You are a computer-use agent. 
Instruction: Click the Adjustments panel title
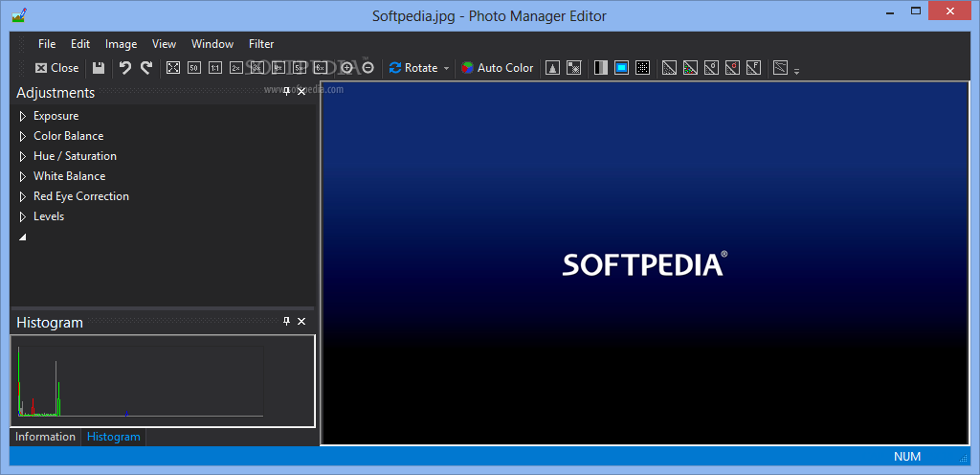[56, 93]
